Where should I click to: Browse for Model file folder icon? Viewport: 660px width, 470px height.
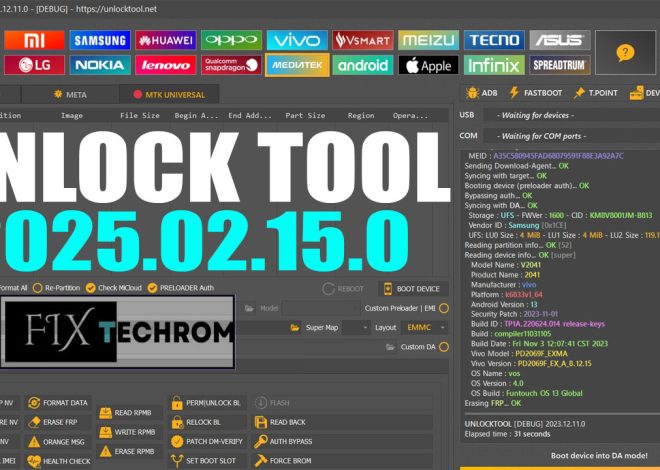point(249,308)
